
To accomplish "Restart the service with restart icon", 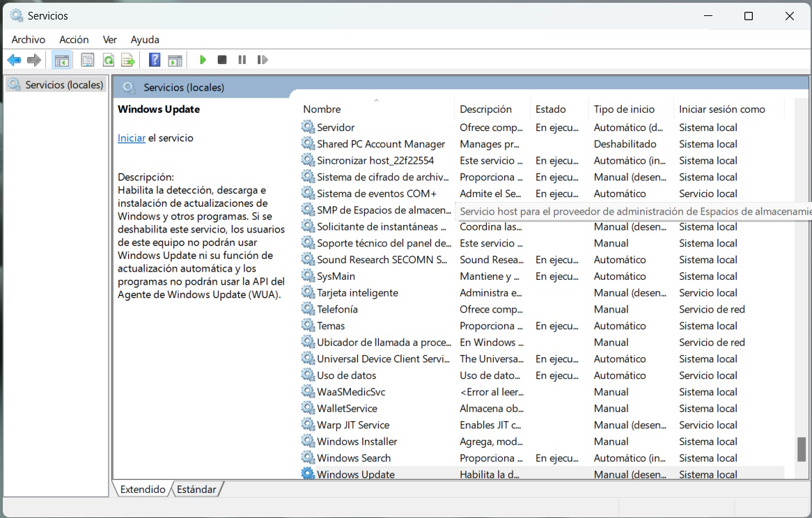I will point(263,60).
